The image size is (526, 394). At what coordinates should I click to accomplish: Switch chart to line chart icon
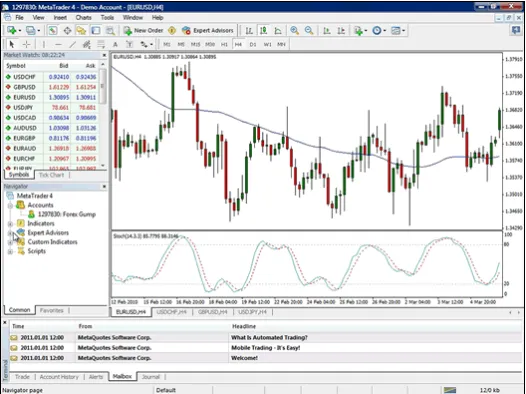[x=278, y=31]
